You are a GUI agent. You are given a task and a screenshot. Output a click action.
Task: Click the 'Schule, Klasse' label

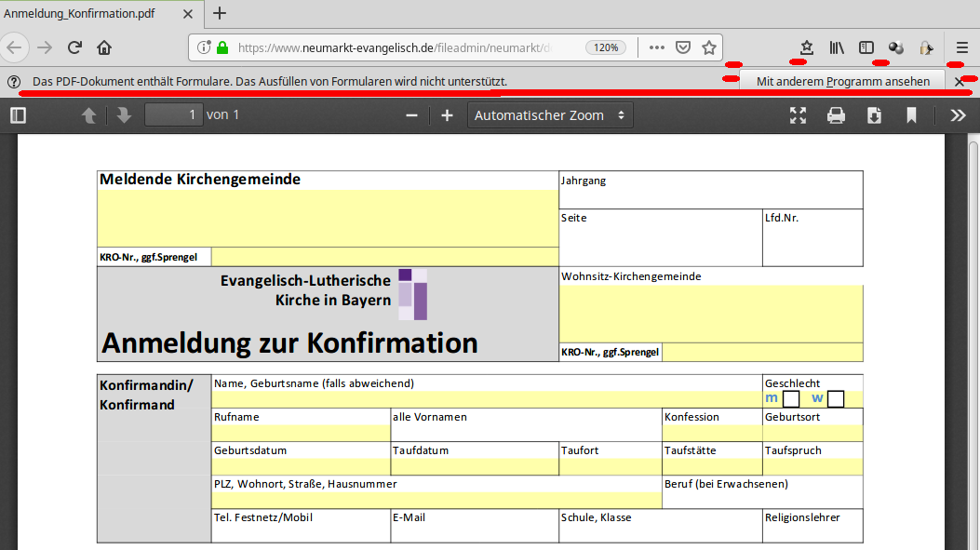point(597,517)
